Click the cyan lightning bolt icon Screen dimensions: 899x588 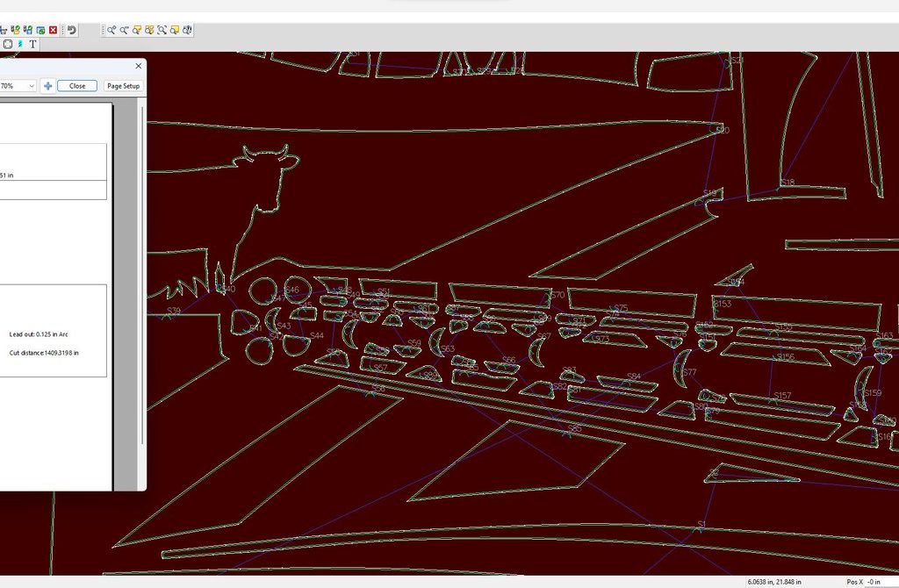[x=20, y=44]
